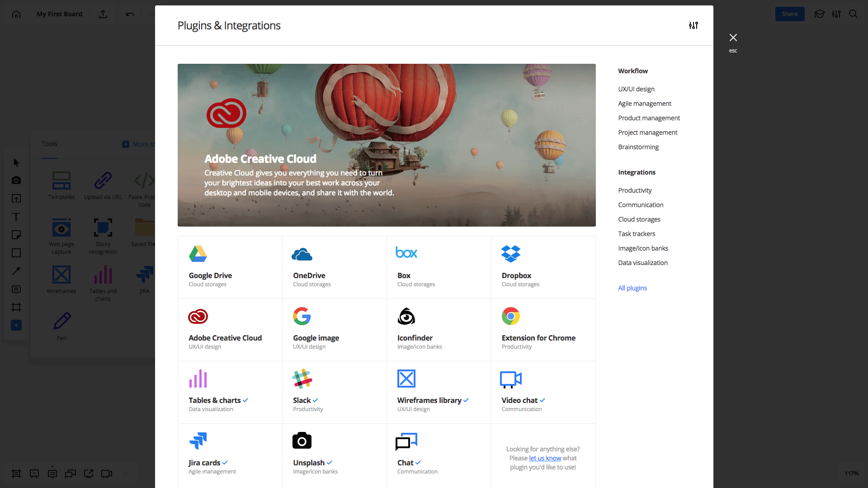Select the Unsplash camera icon
The height and width of the screenshot is (488, 868).
click(302, 441)
